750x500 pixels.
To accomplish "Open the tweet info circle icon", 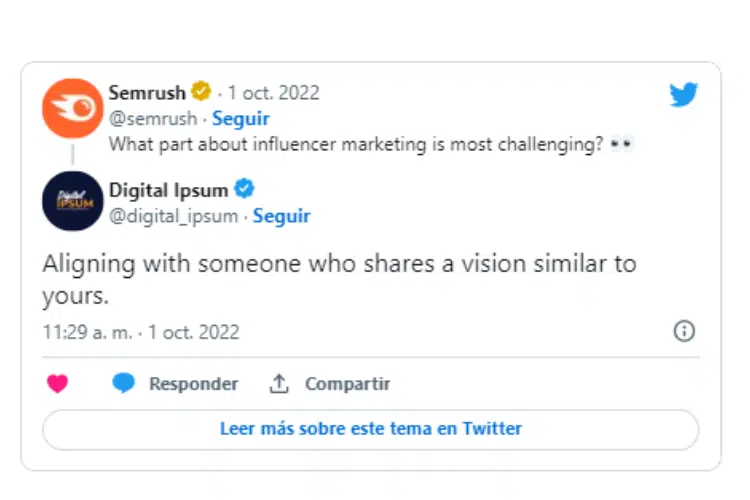I will click(x=684, y=331).
